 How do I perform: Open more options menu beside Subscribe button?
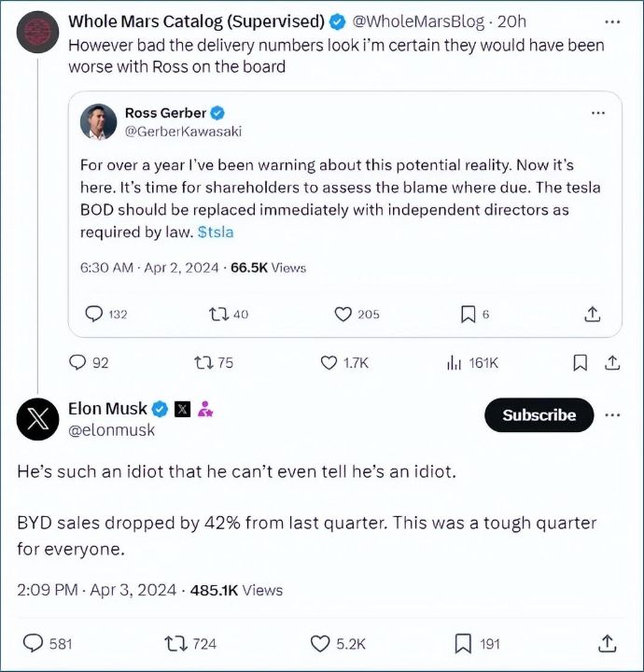(612, 414)
